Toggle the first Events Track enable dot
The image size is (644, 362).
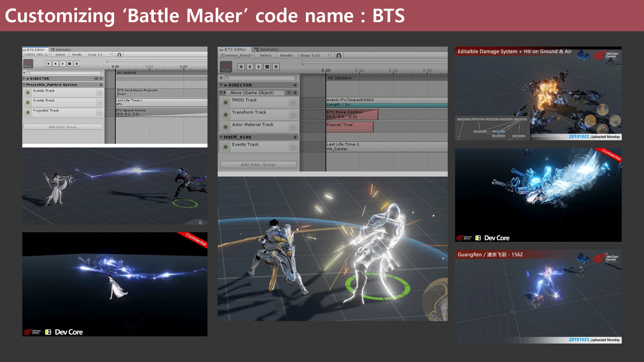click(28, 92)
